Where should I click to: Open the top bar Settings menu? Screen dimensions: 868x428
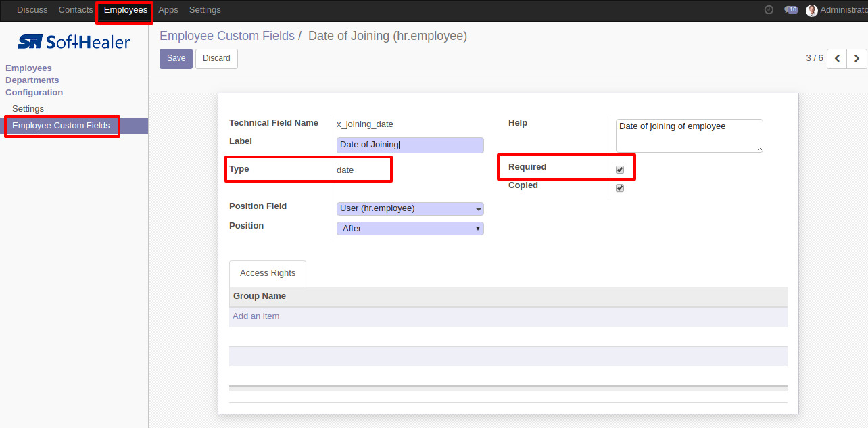coord(205,10)
